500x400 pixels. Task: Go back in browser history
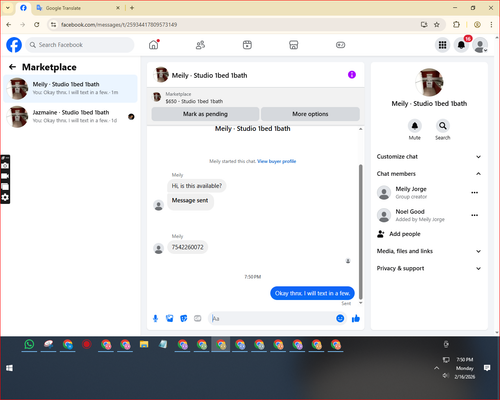9,24
